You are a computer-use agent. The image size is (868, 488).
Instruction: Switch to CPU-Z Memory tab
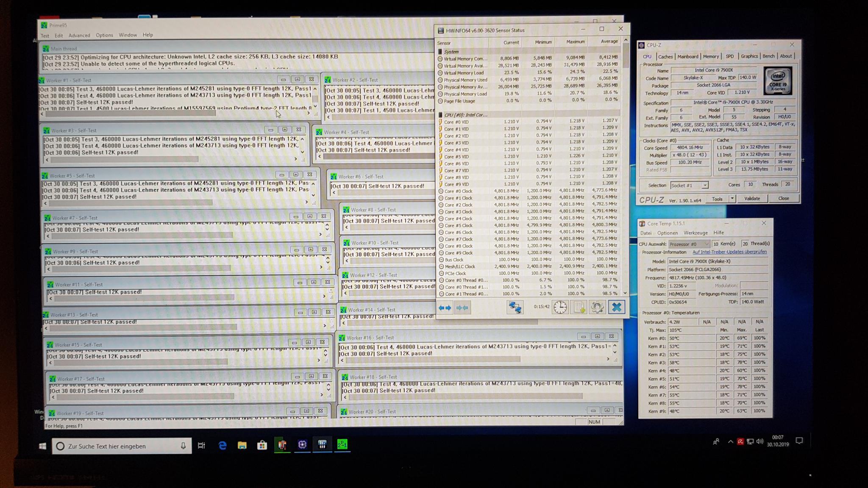tap(711, 56)
